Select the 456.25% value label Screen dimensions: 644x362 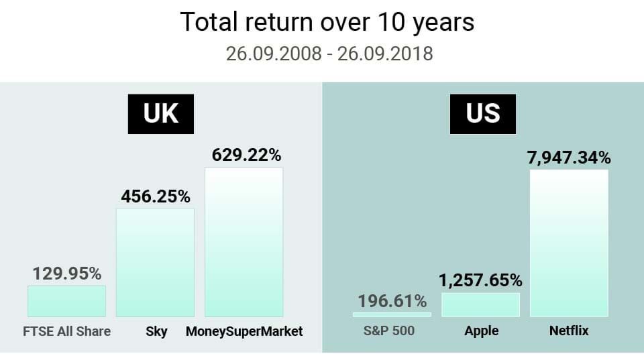click(156, 196)
